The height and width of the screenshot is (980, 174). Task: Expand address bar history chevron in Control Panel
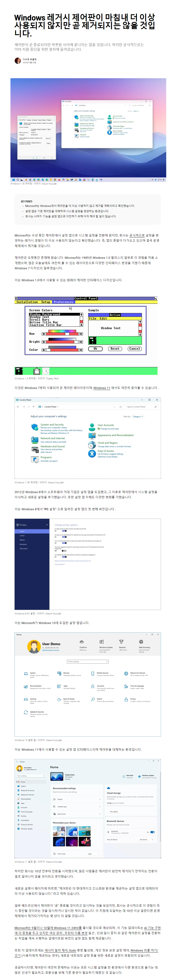click(x=115, y=407)
